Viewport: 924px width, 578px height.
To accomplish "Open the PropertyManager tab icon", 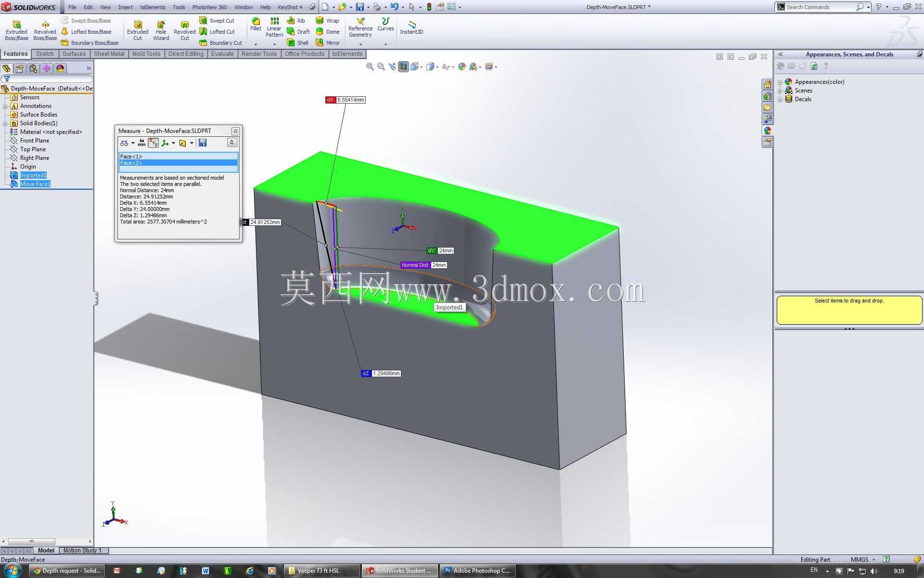I will pos(20,68).
